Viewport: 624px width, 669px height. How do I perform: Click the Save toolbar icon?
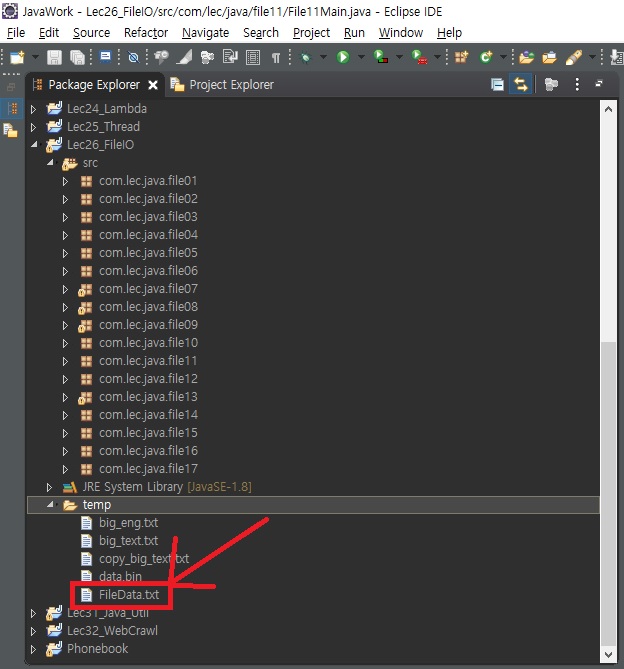coord(54,57)
